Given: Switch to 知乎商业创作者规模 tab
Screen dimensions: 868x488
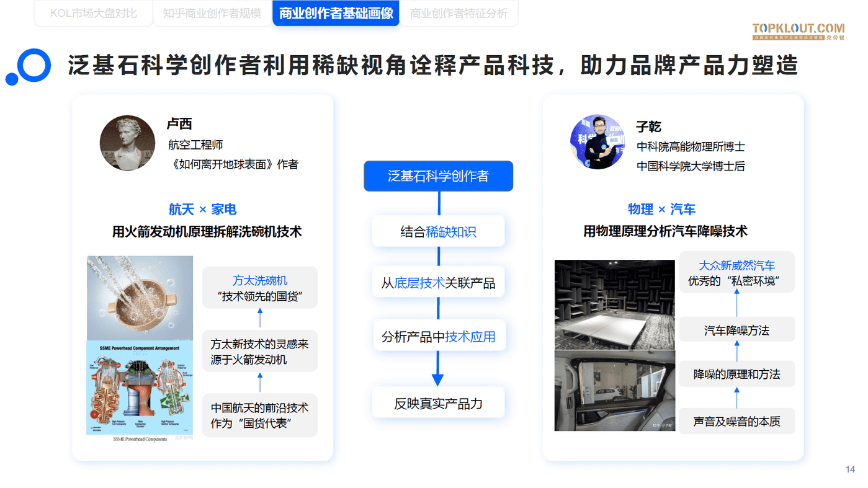Looking at the screenshot, I should (x=212, y=13).
